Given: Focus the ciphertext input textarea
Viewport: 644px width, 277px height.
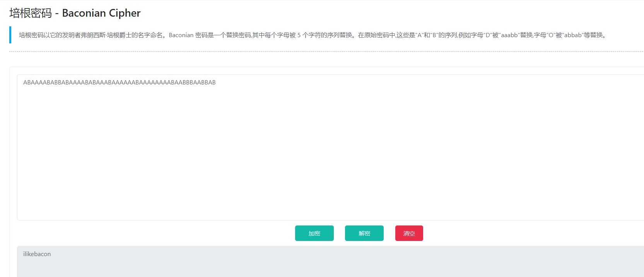Looking at the screenshot, I should pos(330,147).
